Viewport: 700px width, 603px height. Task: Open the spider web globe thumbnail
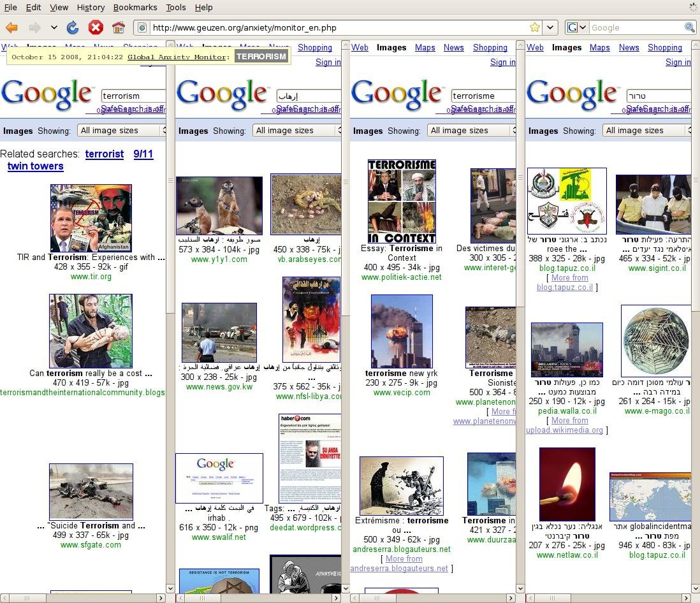(x=656, y=341)
